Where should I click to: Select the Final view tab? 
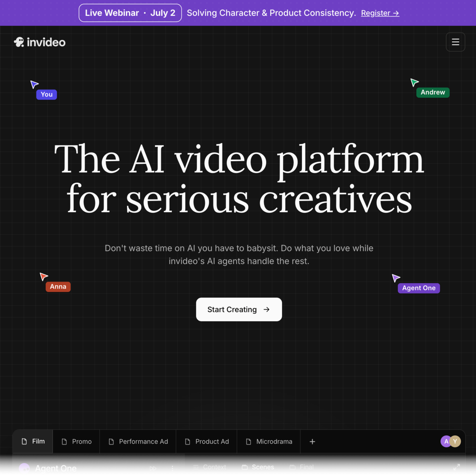[301, 467]
